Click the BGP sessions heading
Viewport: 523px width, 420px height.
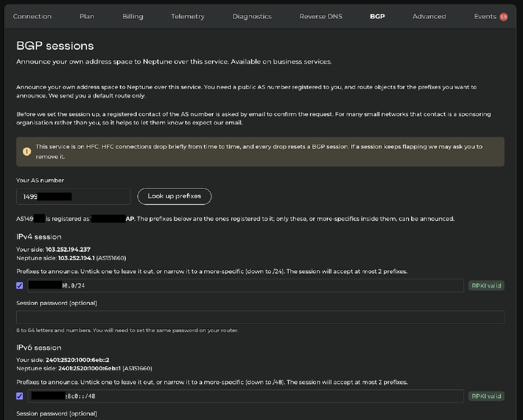pyautogui.click(x=55, y=46)
